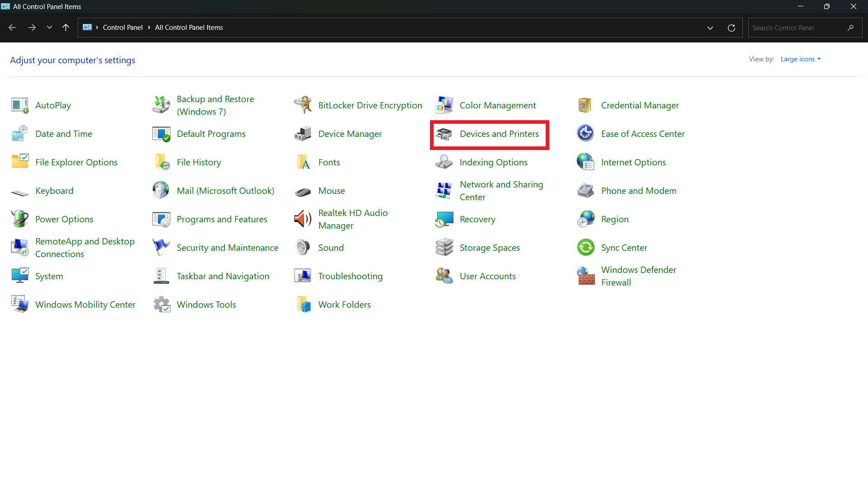Click the Phone and Modem icon
Viewport: 868px width, 488px height.
point(585,191)
